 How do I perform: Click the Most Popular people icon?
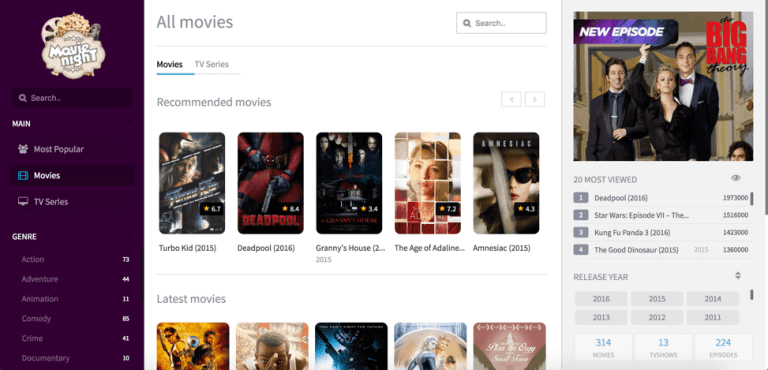[x=23, y=149]
